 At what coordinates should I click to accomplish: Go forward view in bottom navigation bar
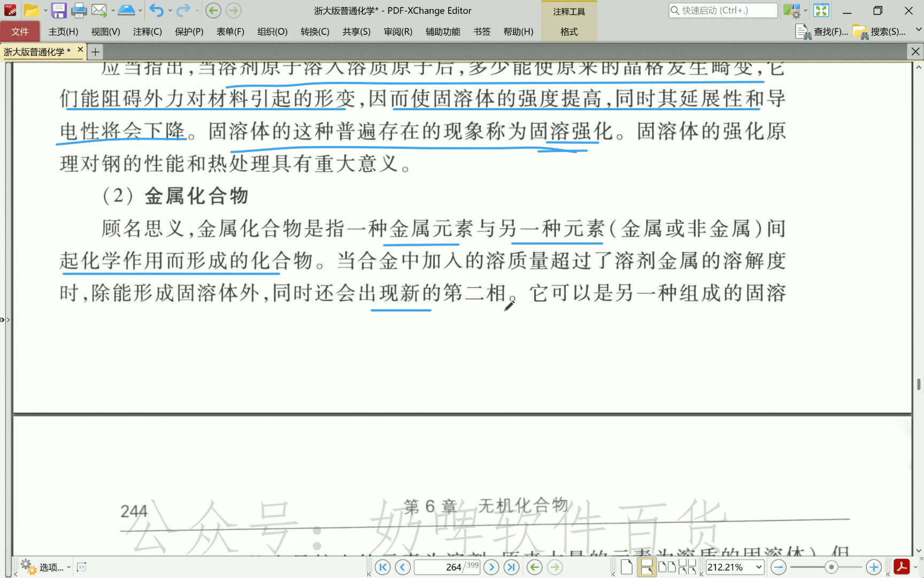tap(555, 567)
